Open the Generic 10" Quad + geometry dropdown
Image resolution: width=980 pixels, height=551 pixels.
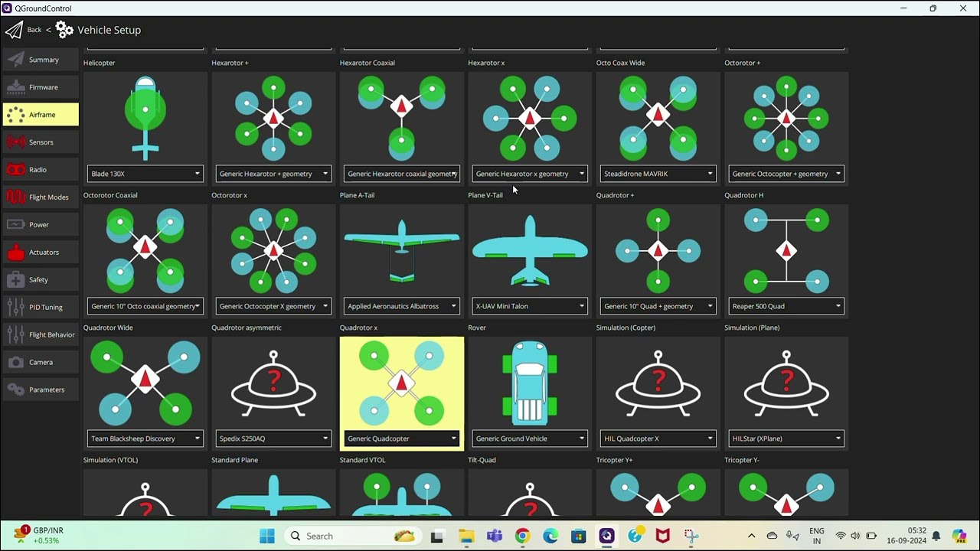(658, 306)
